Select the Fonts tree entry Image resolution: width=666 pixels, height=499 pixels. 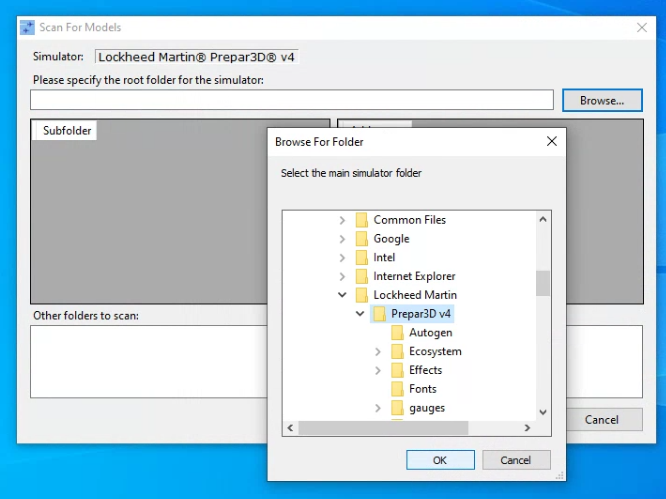(x=423, y=389)
